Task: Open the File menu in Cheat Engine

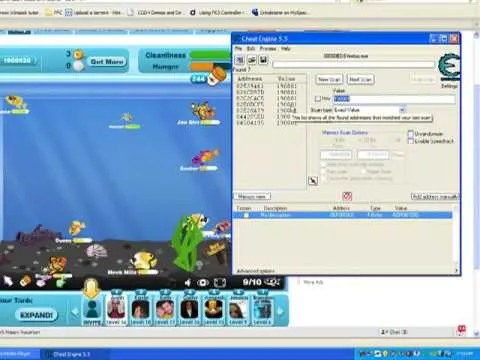Action: (238, 49)
